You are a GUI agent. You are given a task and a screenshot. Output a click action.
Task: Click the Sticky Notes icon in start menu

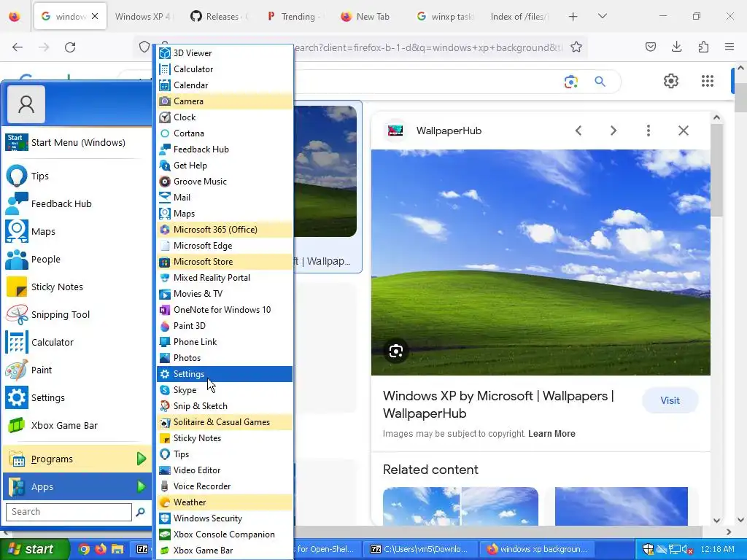tap(17, 287)
